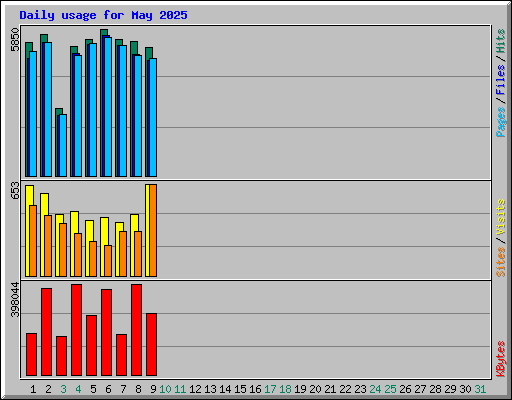Image resolution: width=512 pixels, height=400 pixels.
Task: Select the cyan Pages bar for day 1
Action: pyautogui.click(x=33, y=114)
